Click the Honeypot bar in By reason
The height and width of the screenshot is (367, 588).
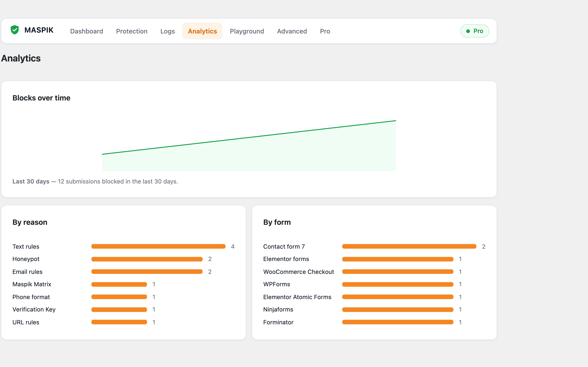(147, 259)
